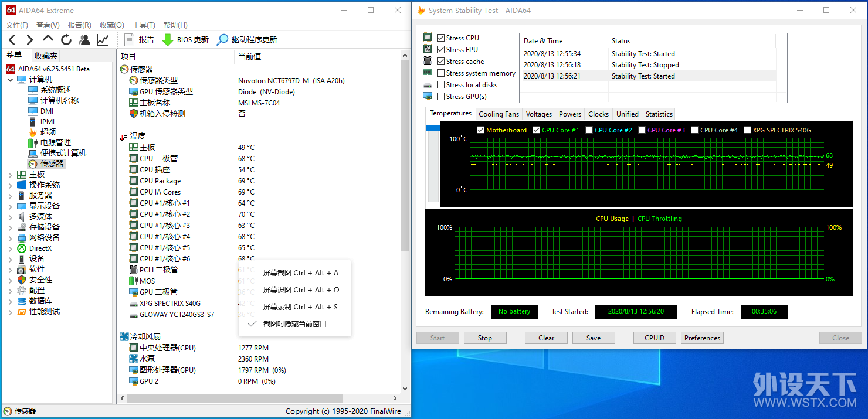
Task: Click the user profile toolbar icon
Action: [x=84, y=40]
